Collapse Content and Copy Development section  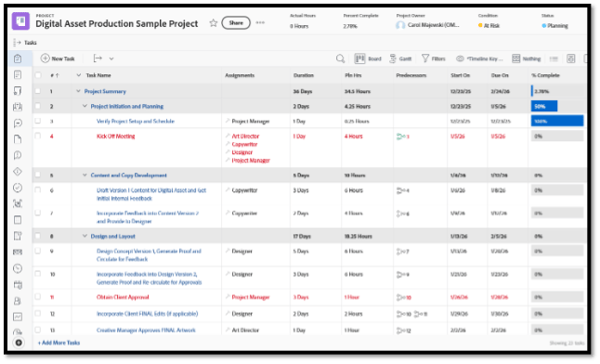click(x=85, y=175)
